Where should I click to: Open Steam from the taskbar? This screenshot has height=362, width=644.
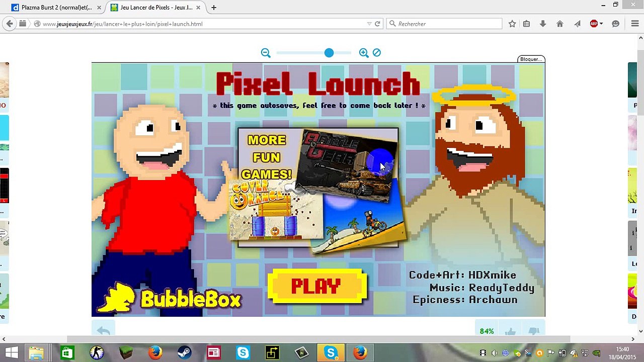pos(184,352)
